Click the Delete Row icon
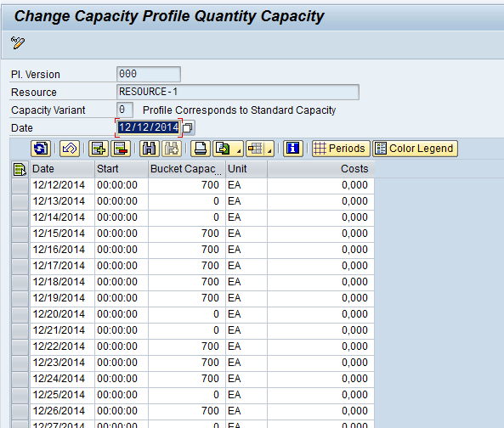The width and height of the screenshot is (504, 428). tap(121, 149)
